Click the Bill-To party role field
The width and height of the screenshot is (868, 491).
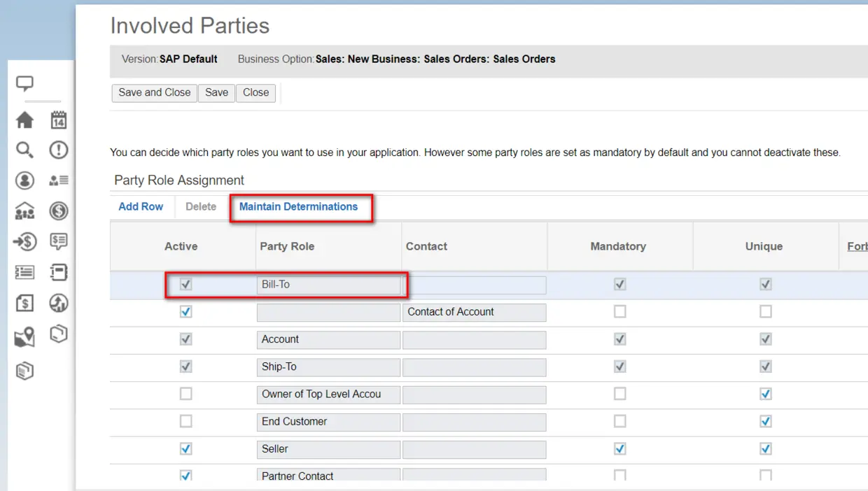(x=328, y=285)
